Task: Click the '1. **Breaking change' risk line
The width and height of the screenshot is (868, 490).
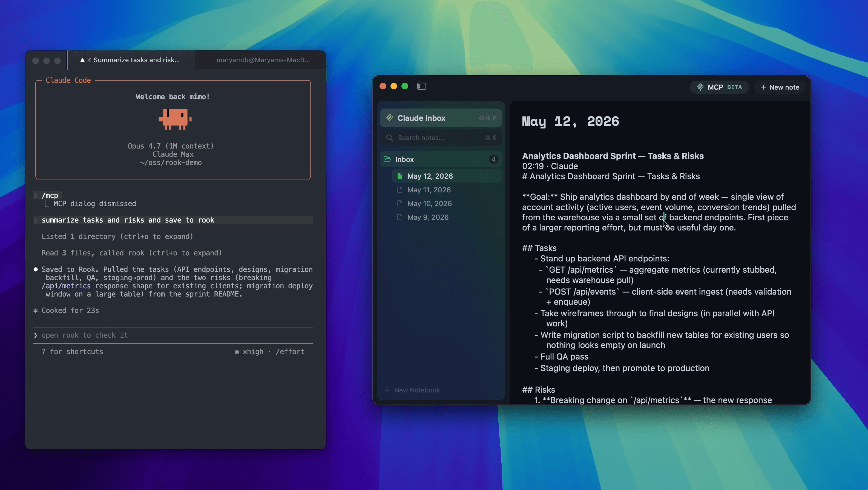Action: tap(653, 400)
